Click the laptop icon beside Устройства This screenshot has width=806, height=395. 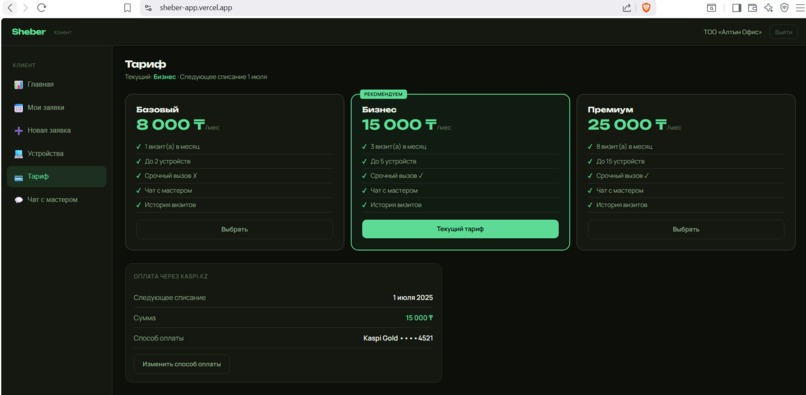click(x=19, y=154)
